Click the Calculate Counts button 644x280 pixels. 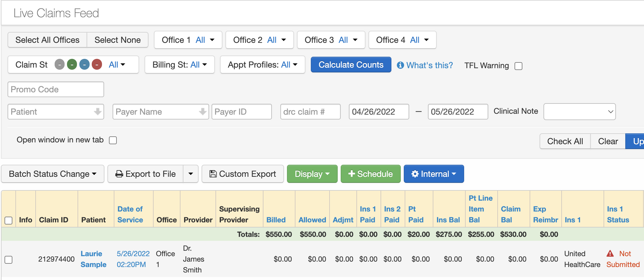click(351, 65)
